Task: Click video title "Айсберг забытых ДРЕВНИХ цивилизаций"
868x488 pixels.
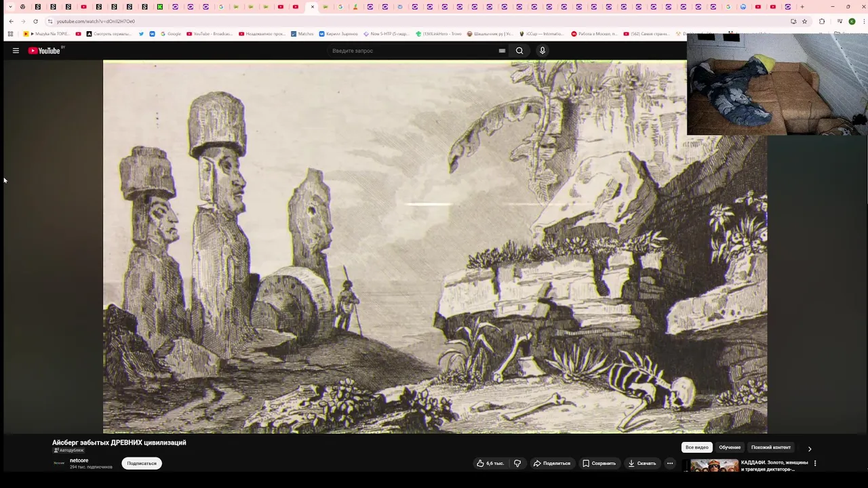Action: [119, 443]
